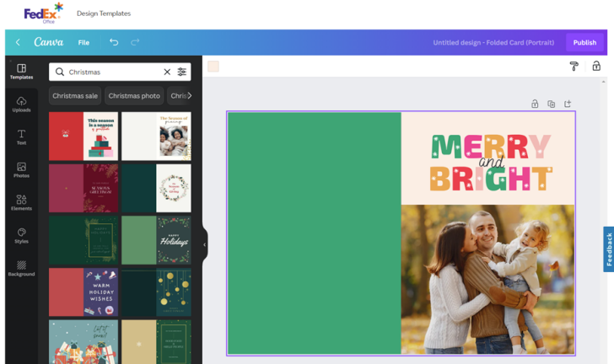Toggle the lock icon in top toolbar
Image resolution: width=614 pixels, height=364 pixels.
(596, 67)
